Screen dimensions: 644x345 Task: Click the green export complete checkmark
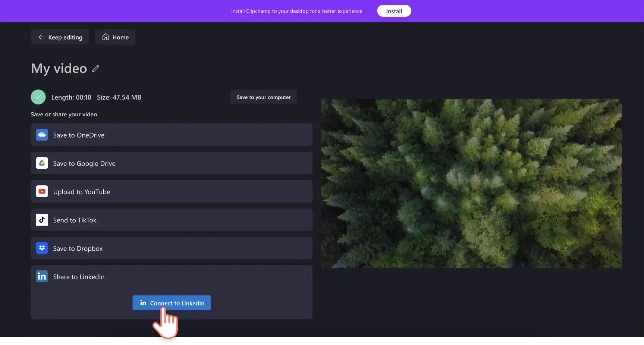pos(38,97)
